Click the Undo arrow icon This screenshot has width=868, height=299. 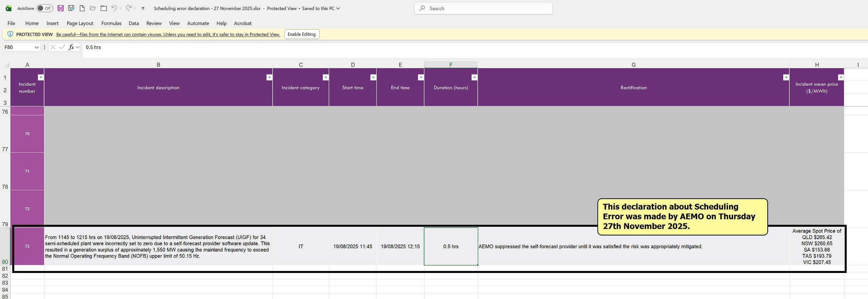tap(114, 8)
